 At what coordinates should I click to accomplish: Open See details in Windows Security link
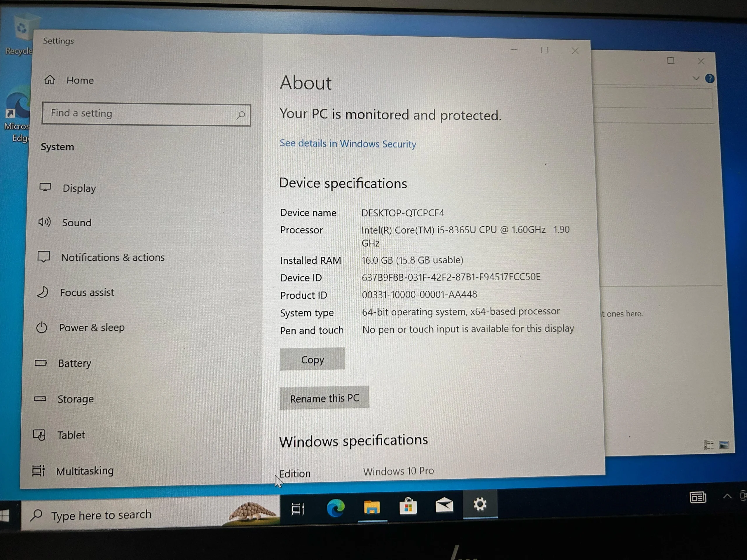pos(348,144)
